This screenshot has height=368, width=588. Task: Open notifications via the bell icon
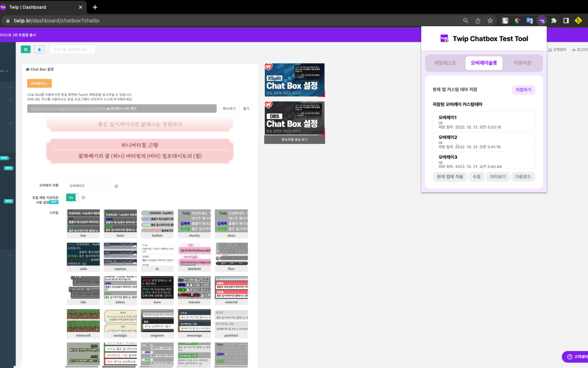(x=39, y=49)
